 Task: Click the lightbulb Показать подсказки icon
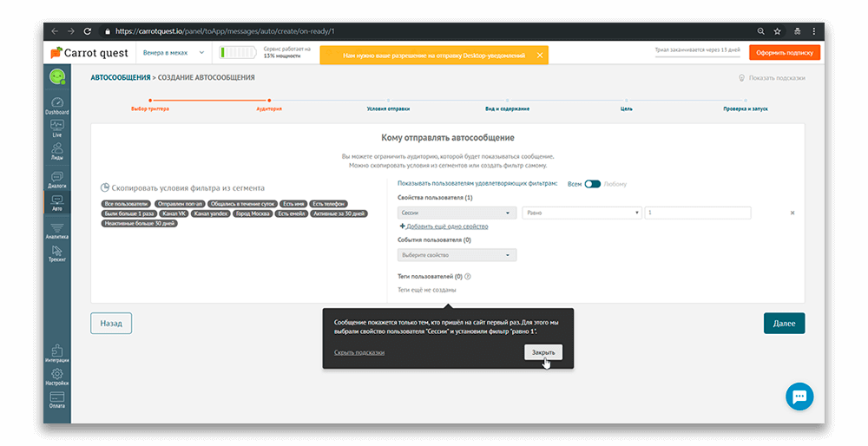click(x=742, y=78)
